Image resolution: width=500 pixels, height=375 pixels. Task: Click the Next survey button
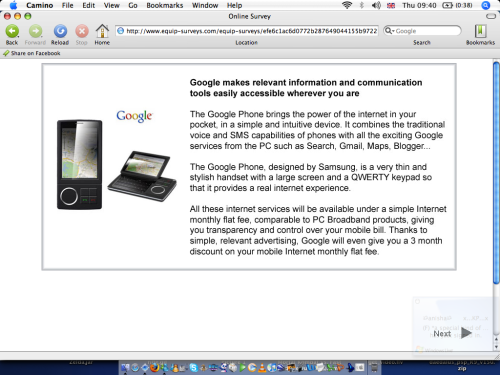point(452,333)
